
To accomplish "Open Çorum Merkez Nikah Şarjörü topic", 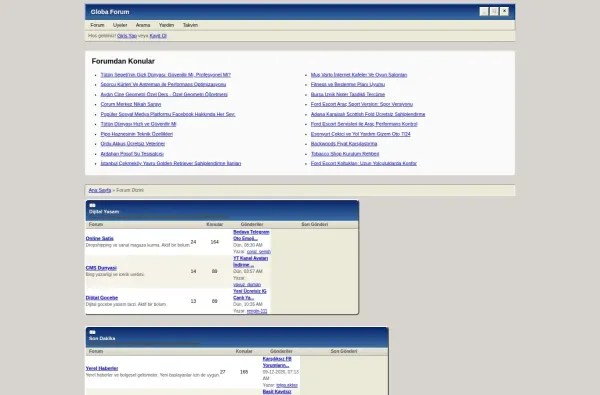I will point(130,104).
